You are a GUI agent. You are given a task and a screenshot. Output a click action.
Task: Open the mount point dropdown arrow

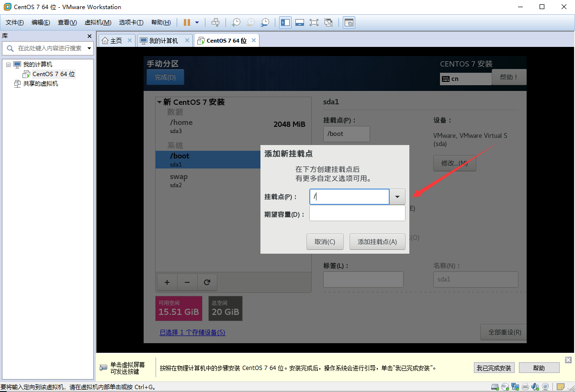pyautogui.click(x=397, y=197)
